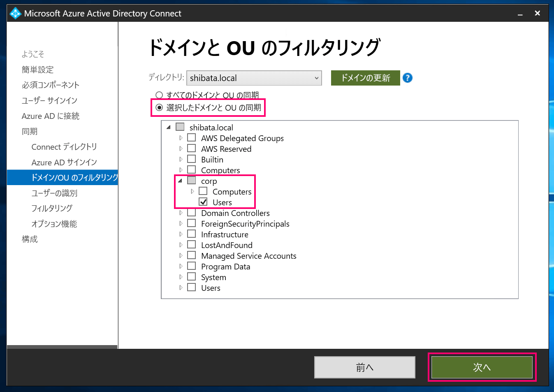Viewport: 554px width, 392px height.
Task: Go to the 必須コンポーネント step
Action: click(x=51, y=85)
